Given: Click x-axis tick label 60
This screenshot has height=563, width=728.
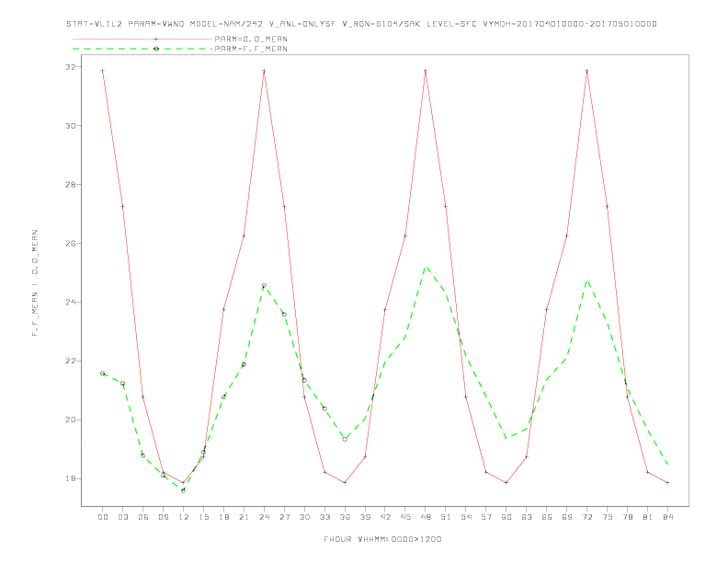Looking at the screenshot, I should pyautogui.click(x=506, y=517).
